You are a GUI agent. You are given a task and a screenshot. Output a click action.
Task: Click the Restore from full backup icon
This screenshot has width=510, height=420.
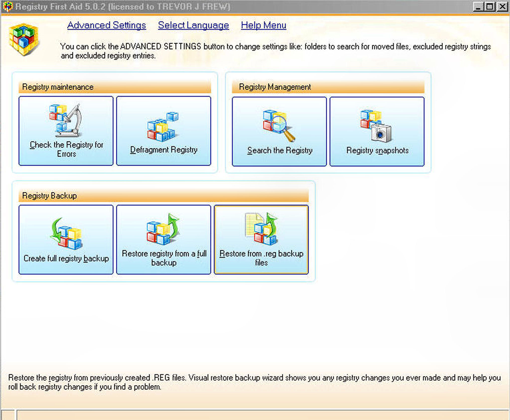163,229
